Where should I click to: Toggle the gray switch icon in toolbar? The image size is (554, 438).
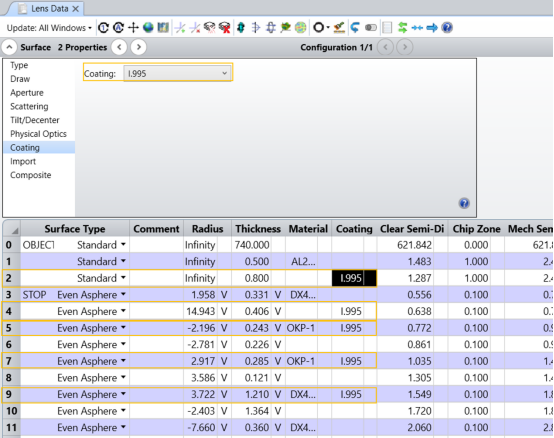(371, 28)
